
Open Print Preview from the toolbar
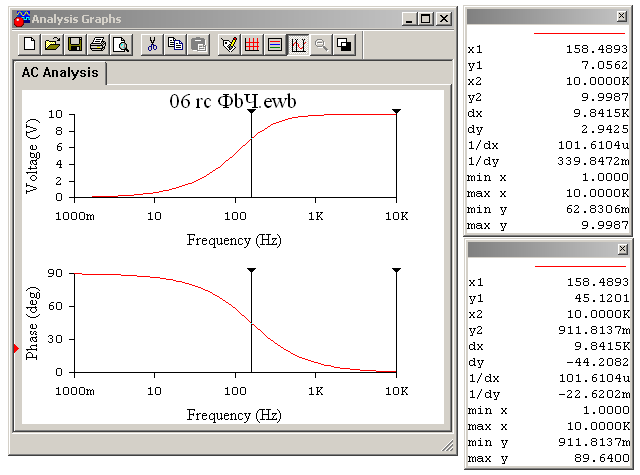coord(121,44)
